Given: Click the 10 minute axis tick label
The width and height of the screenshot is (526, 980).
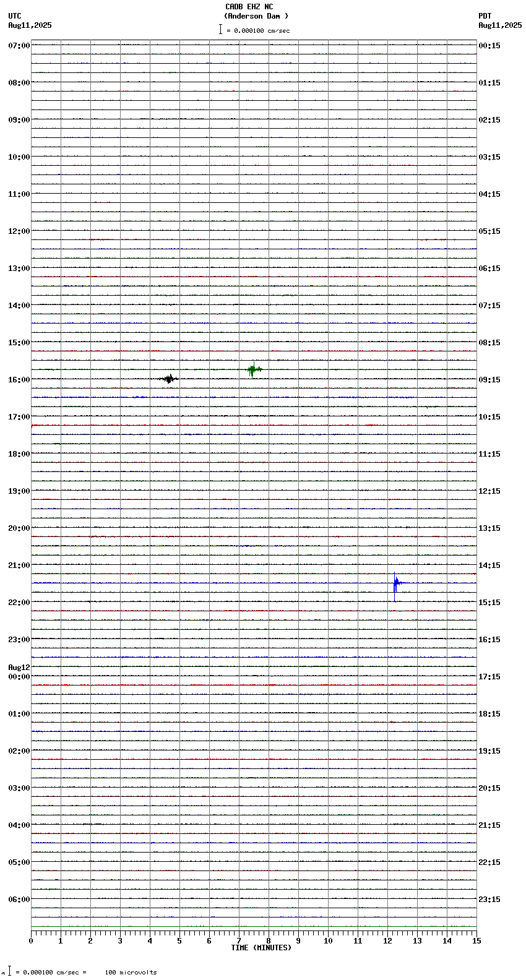Looking at the screenshot, I should (x=328, y=941).
